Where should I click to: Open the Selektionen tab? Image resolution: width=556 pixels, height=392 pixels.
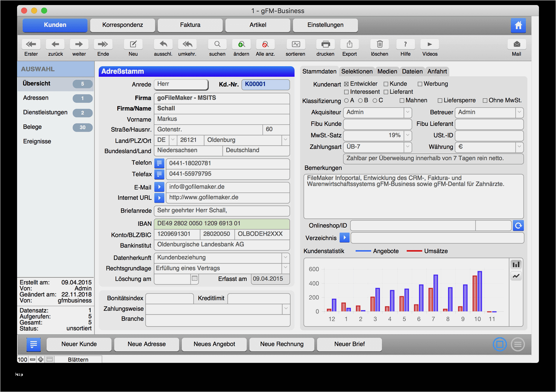pos(357,72)
